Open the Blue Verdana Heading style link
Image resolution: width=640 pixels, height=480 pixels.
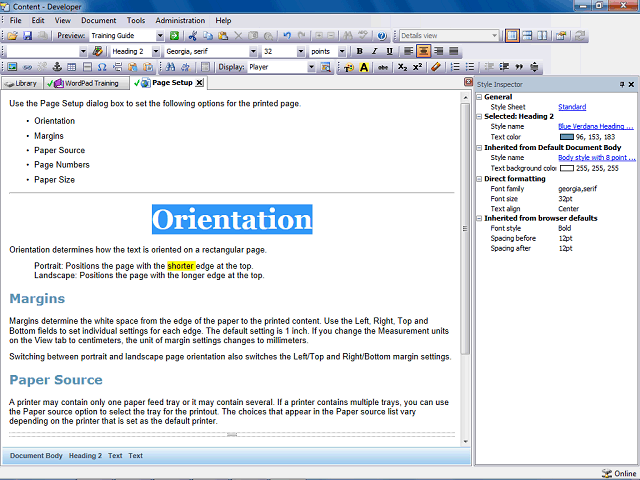[x=596, y=127]
